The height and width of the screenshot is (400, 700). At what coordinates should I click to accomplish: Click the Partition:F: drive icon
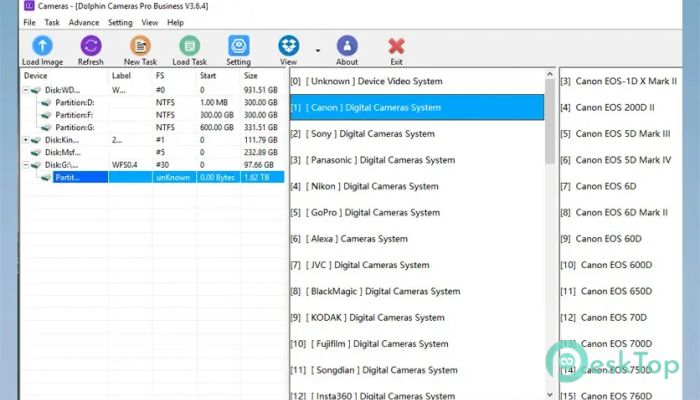pos(46,115)
